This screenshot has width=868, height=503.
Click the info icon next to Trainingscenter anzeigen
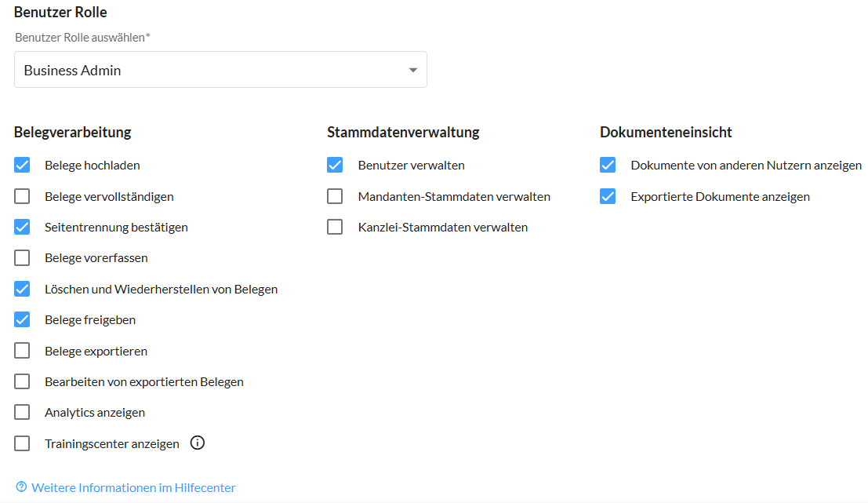click(x=198, y=443)
